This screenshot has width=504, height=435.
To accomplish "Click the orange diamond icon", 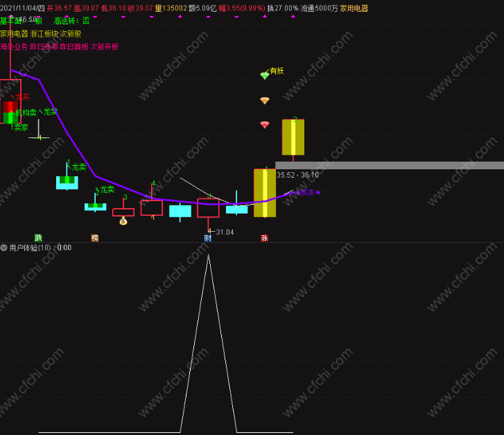I will pos(265,101).
